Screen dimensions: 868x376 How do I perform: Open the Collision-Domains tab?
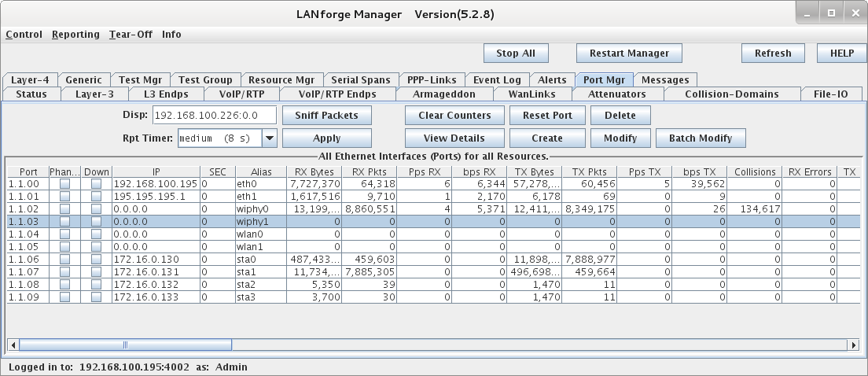click(x=732, y=94)
